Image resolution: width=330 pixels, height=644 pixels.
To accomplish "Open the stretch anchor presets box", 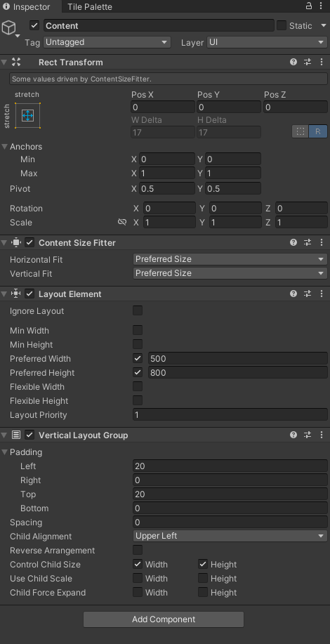I will 27,116.
